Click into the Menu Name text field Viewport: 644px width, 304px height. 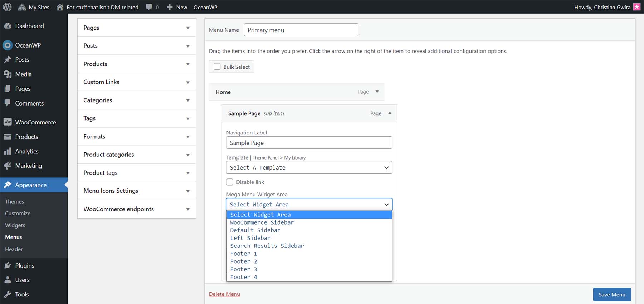[301, 30]
